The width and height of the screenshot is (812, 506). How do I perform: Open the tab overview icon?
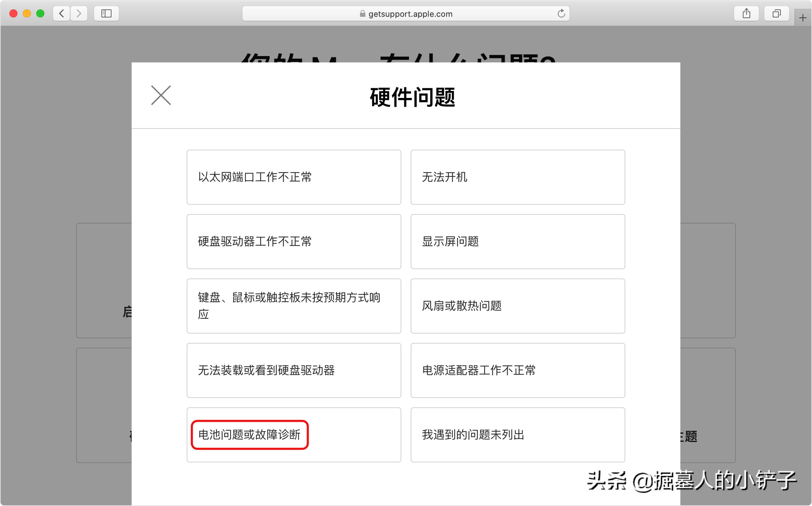pos(776,13)
